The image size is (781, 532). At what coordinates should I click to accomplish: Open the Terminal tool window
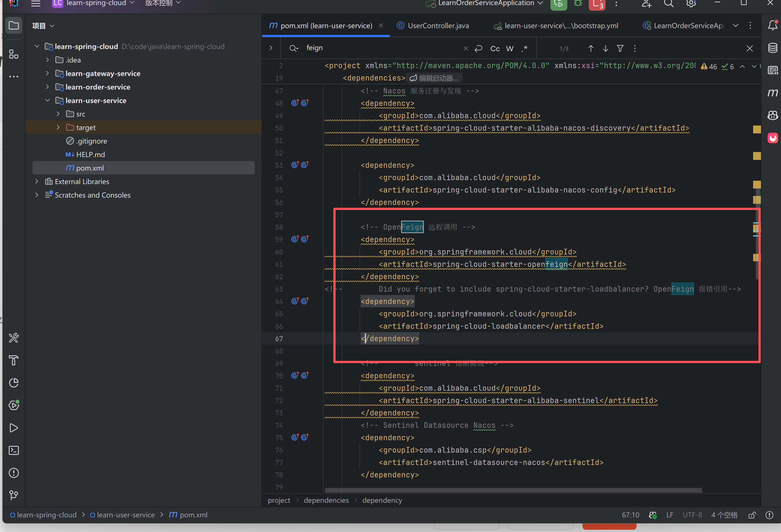coord(14,450)
